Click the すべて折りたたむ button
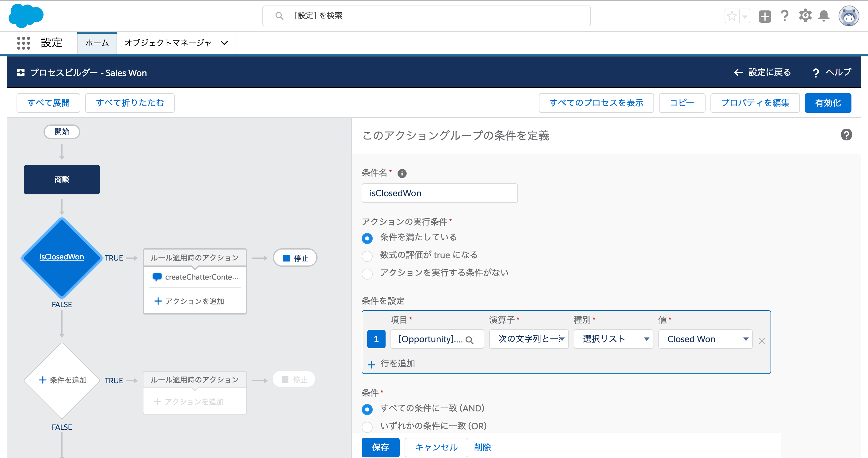Viewport: 868px width, 458px height. pyautogui.click(x=130, y=103)
